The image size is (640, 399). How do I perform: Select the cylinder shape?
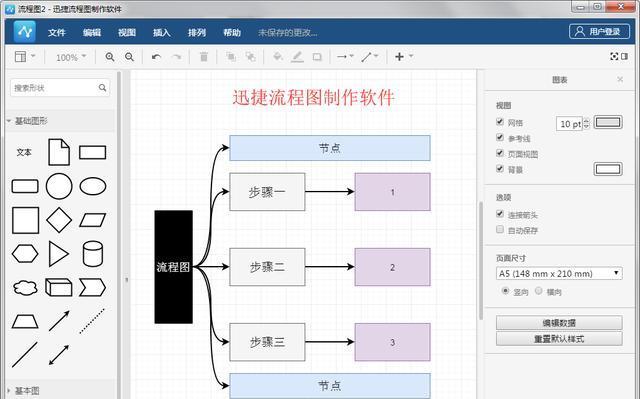[93, 254]
